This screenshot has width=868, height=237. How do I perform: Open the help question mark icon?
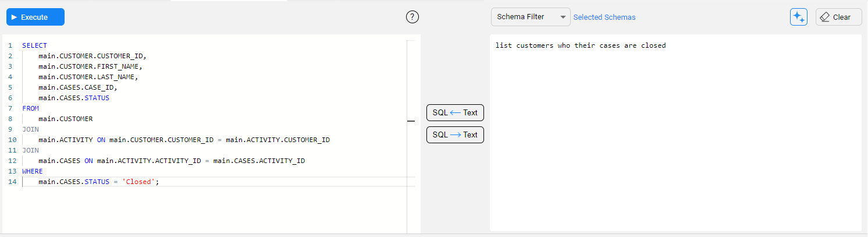point(412,17)
